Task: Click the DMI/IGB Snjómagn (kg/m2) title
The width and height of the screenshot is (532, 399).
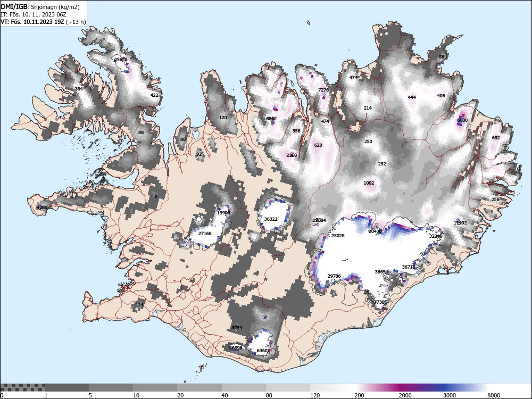Action: [x=40, y=7]
